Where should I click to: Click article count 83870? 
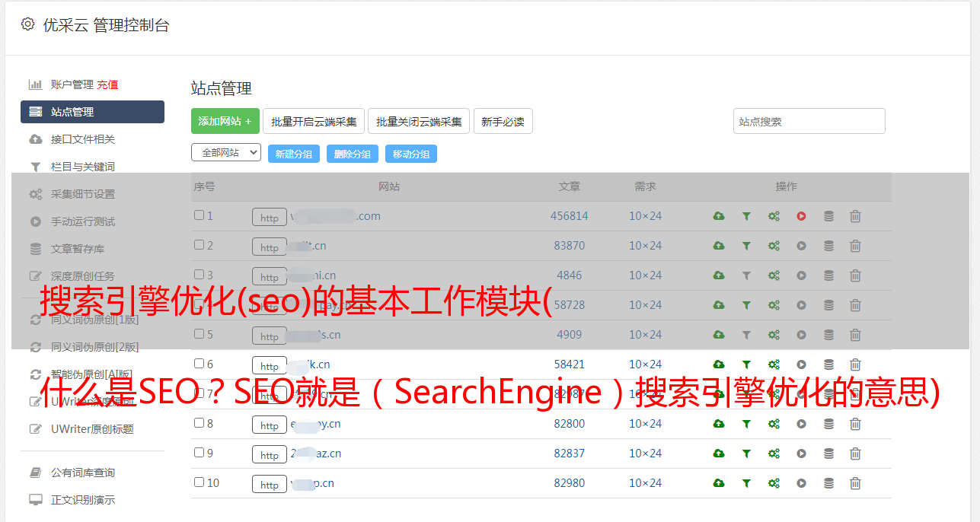pos(570,246)
